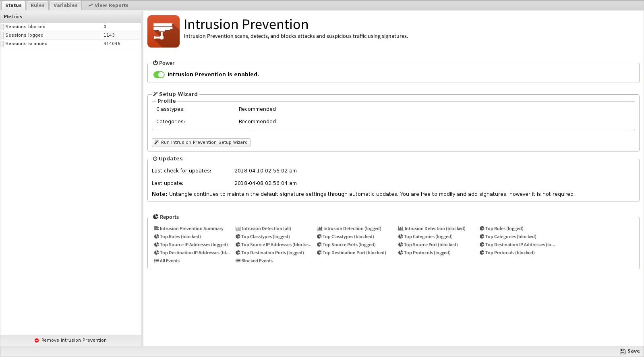Open the Rules tab
This screenshot has width=644, height=357.
click(37, 5)
